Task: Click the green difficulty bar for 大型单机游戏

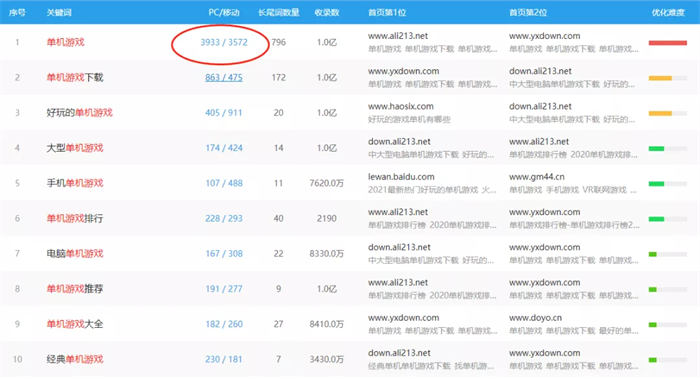Action: coord(656,149)
